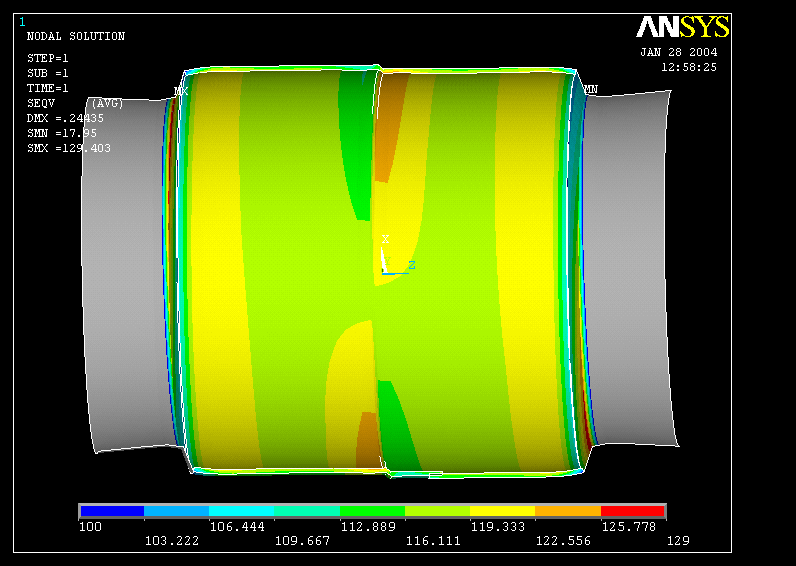Click the coordinate triad X axis label
Image resolution: width=796 pixels, height=566 pixels.
(x=385, y=239)
